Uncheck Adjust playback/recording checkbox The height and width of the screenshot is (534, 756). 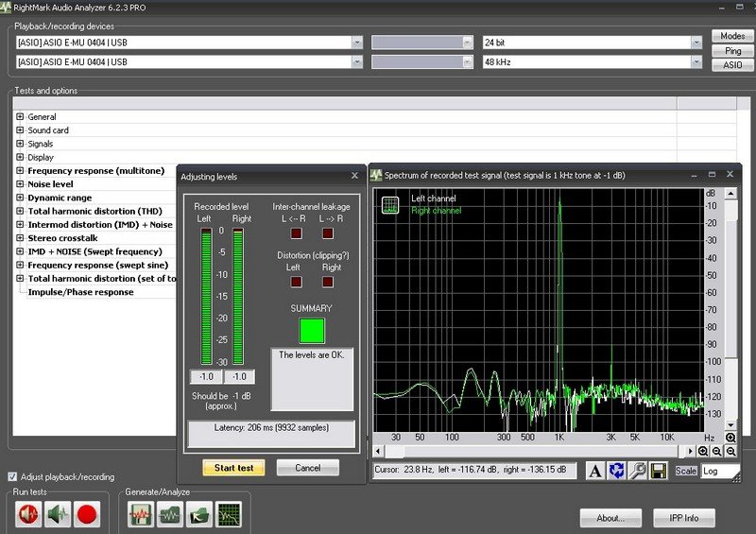coord(12,476)
